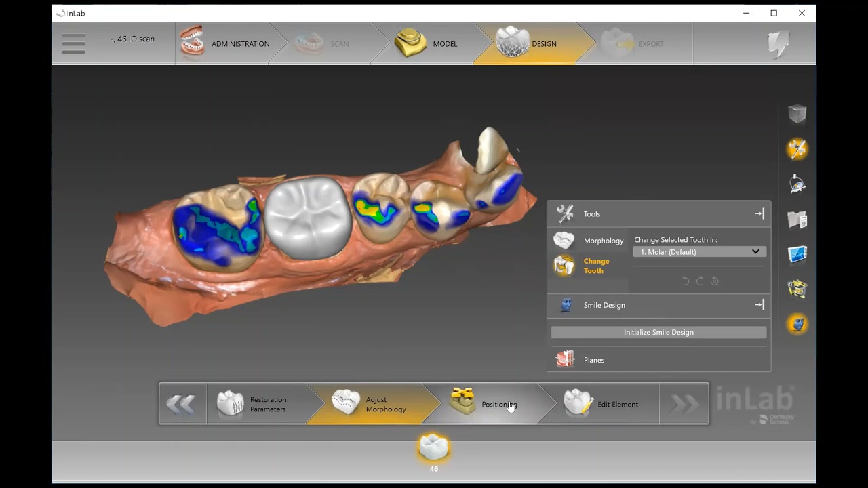Viewport: 868px width, 488px height.
Task: Toggle the Smile Design face sidebar icon
Action: click(x=797, y=324)
